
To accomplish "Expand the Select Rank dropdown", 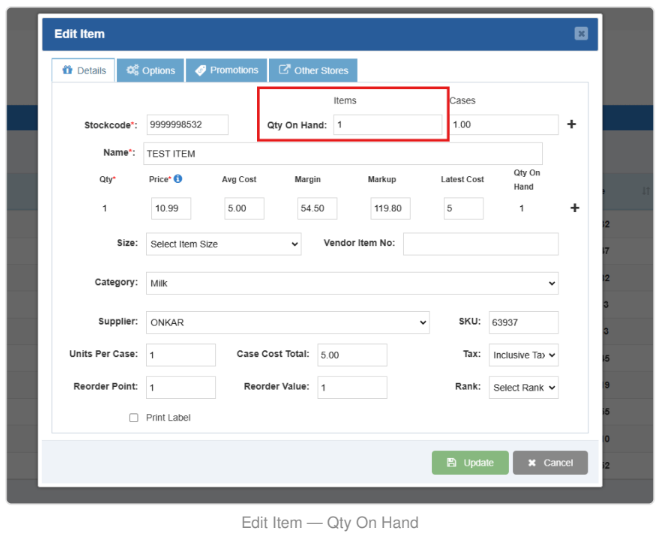I will click(x=524, y=387).
